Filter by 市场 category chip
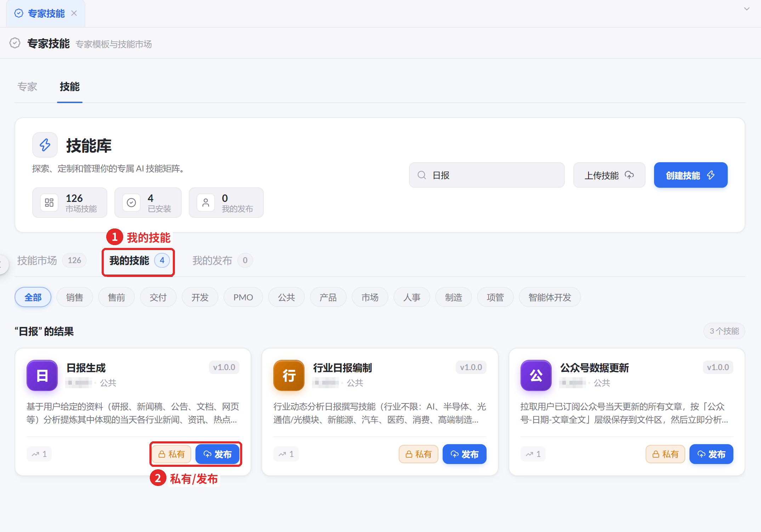Screen dimensions: 761x532 click(370, 297)
